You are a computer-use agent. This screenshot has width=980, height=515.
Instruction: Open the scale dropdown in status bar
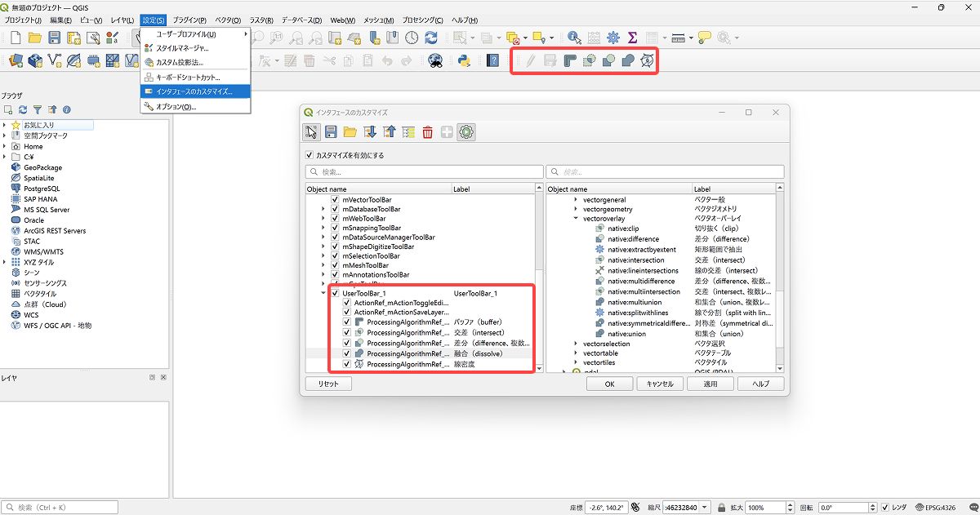705,507
